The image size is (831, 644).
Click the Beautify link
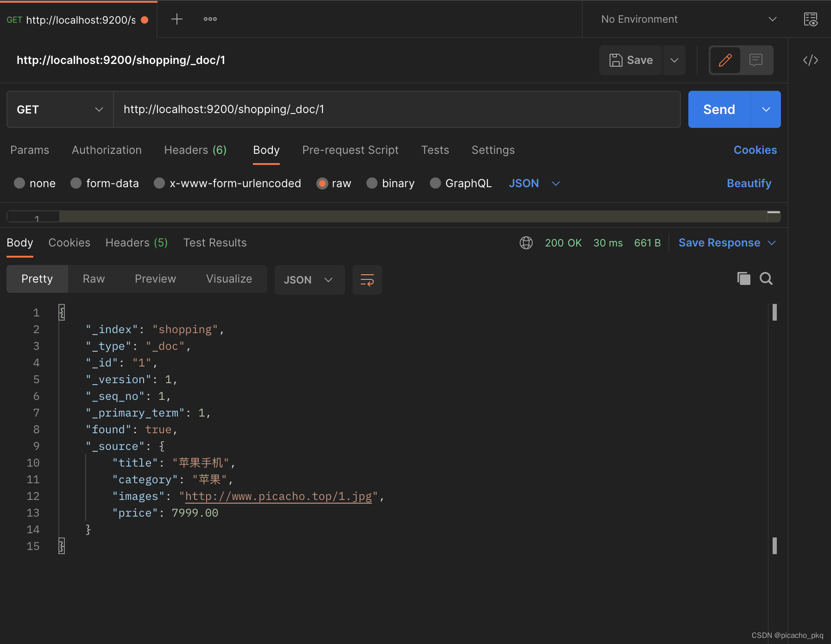click(749, 183)
